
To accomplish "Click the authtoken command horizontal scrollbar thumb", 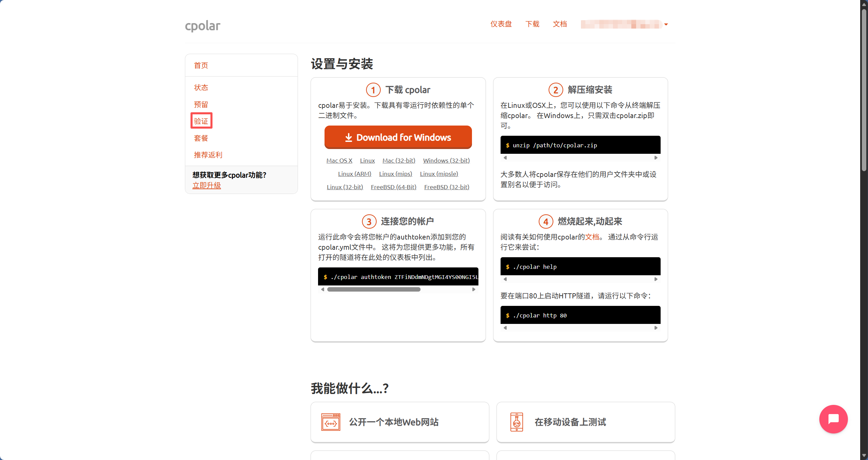I will point(374,290).
